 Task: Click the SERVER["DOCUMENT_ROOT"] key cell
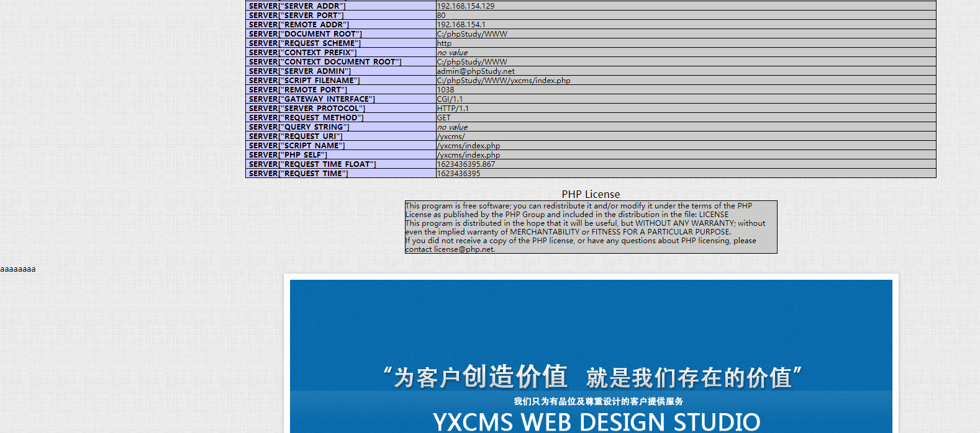pyautogui.click(x=341, y=33)
